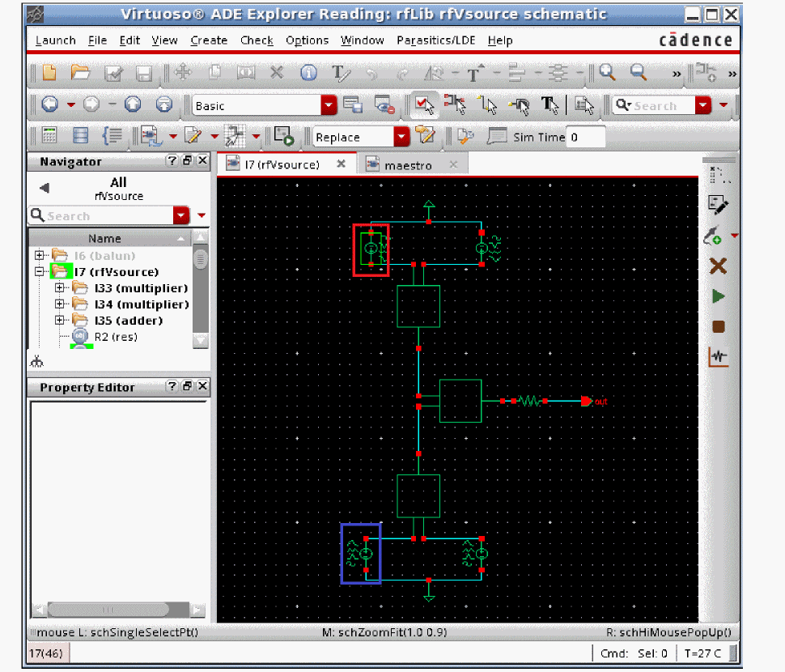Click the Stop simulation brown square icon
Screen dimensions: 785x672
click(718, 327)
